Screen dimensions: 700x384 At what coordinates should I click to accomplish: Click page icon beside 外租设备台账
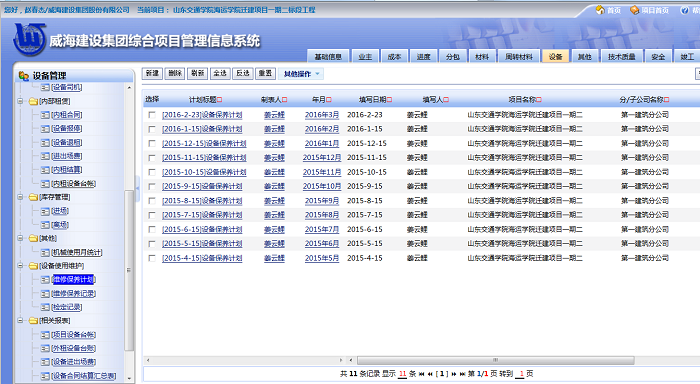[x=45, y=348]
